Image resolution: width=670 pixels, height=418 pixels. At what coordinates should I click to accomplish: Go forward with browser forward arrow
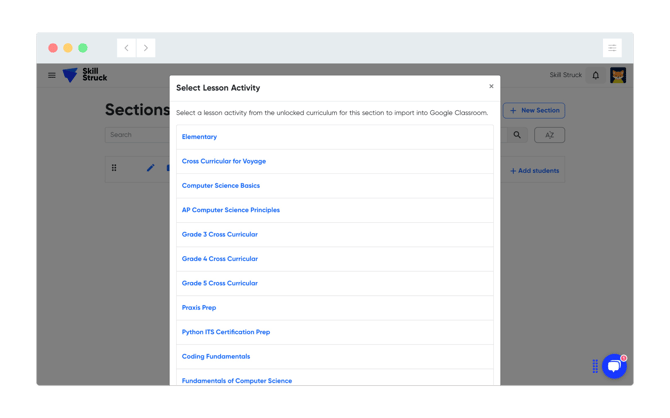coord(146,48)
